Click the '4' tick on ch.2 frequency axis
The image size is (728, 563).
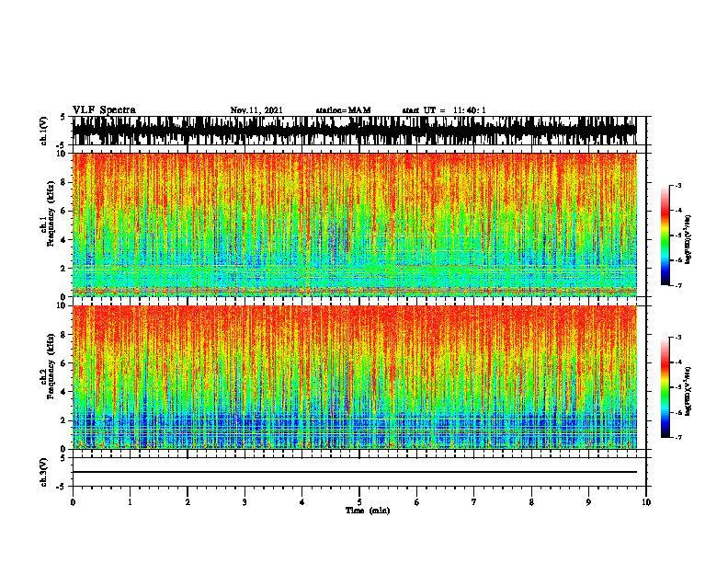(x=64, y=392)
